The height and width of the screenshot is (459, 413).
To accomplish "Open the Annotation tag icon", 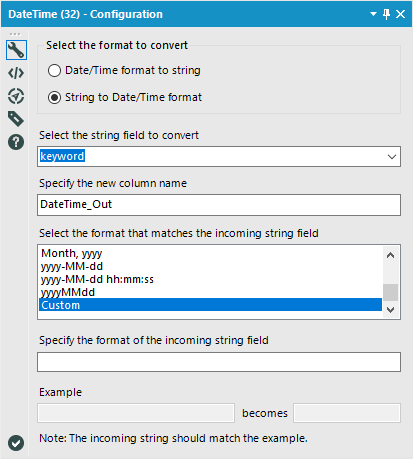I will tap(16, 119).
